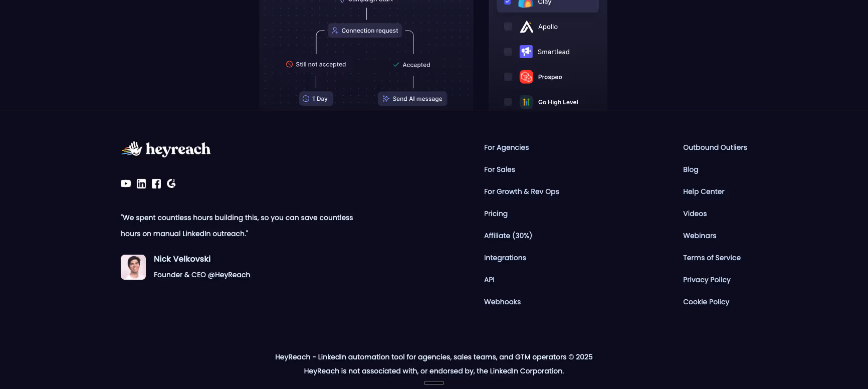Open HeyReach's YouTube channel via the social icon
868x389 pixels.
125,183
